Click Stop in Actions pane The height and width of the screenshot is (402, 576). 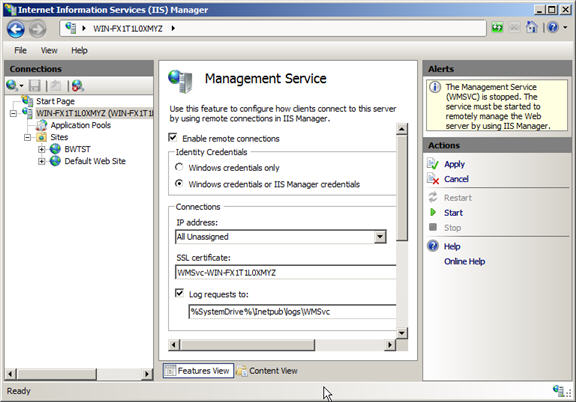[x=452, y=228]
